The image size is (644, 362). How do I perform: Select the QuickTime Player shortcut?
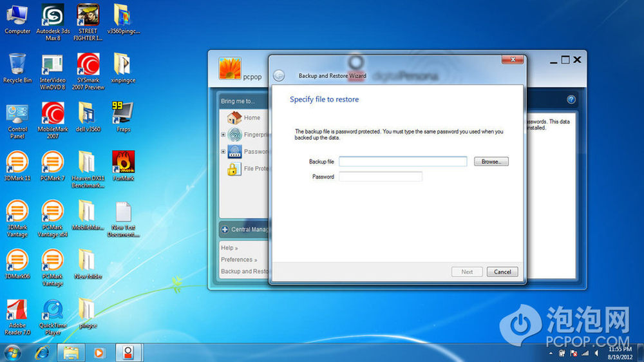point(53,317)
